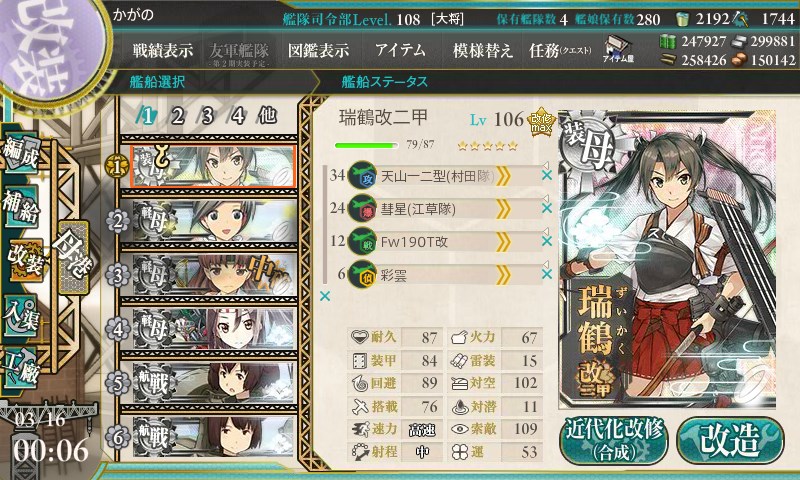Open the 補給 resupply side icon
This screenshot has height=480, width=800.
point(21,207)
